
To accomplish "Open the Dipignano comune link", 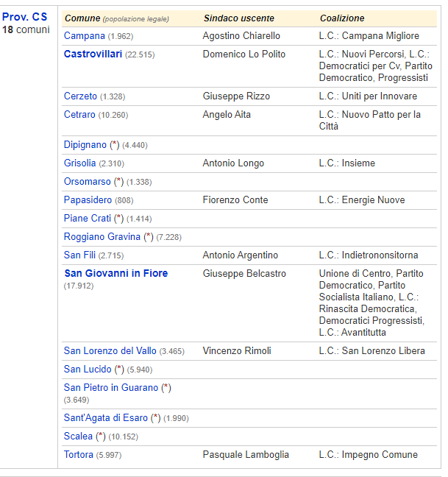I will pyautogui.click(x=85, y=145).
